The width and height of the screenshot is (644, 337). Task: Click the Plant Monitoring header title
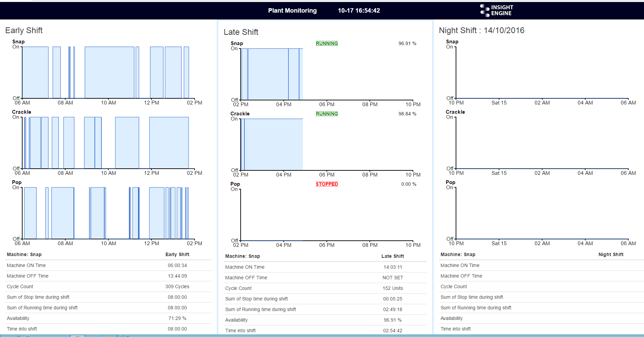(292, 11)
